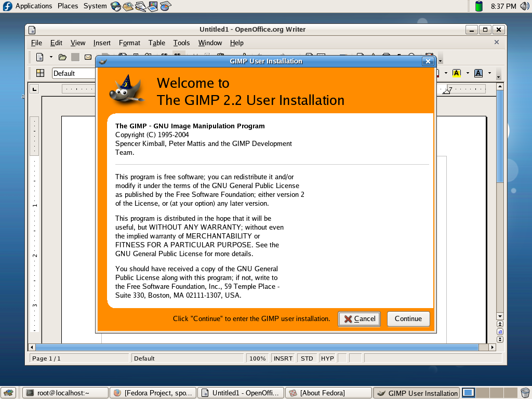532x399 pixels.
Task: Click the horizontal scrollbar left arrow
Action: 32,347
